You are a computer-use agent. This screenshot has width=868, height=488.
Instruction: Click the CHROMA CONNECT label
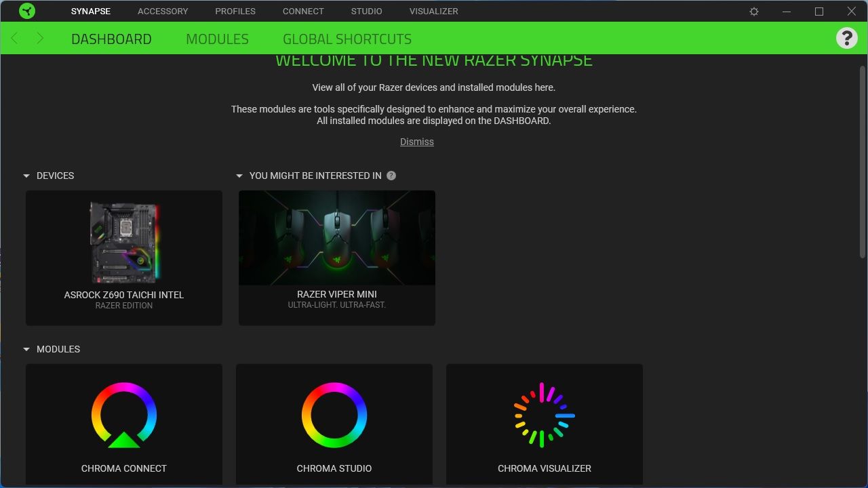pos(124,468)
